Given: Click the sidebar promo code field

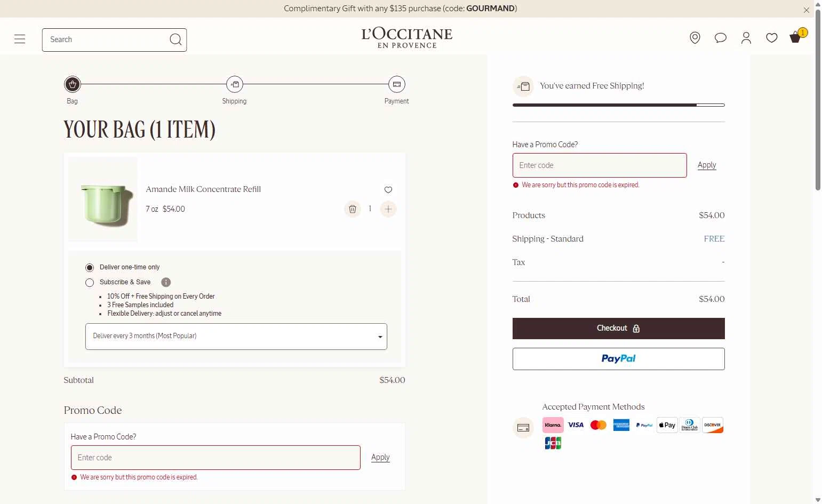Looking at the screenshot, I should coord(600,165).
